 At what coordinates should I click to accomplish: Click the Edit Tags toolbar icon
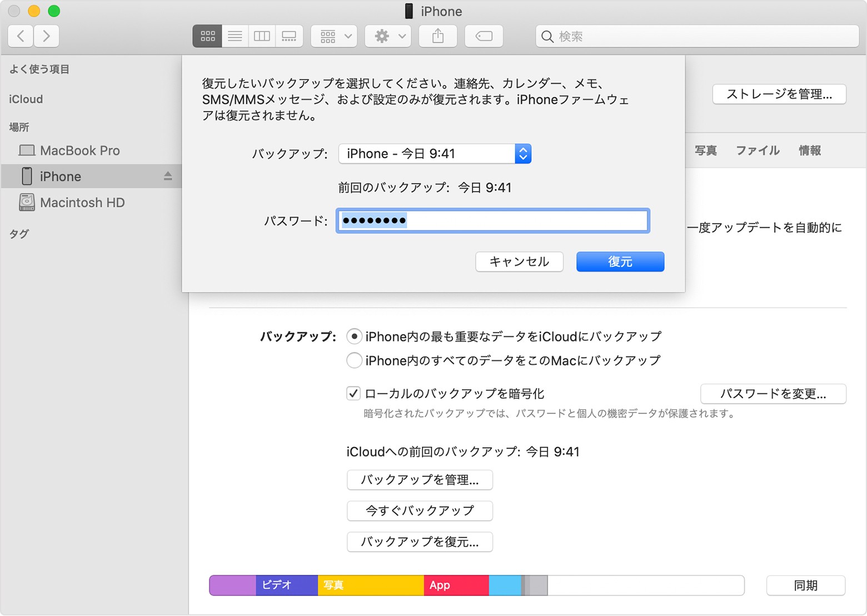[x=484, y=36]
